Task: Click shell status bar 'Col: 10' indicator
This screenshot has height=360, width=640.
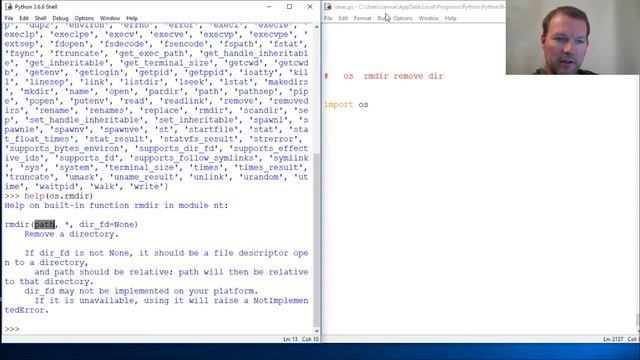Action: click(310, 339)
